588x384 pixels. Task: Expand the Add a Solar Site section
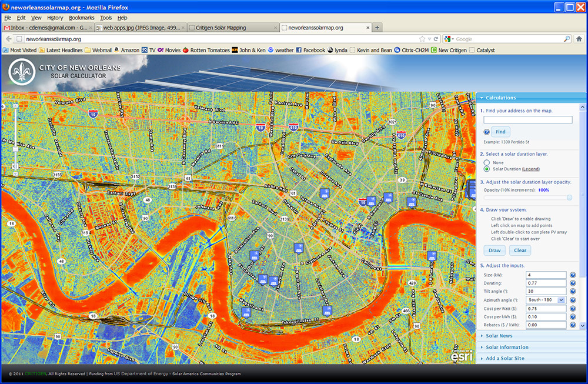(x=505, y=359)
